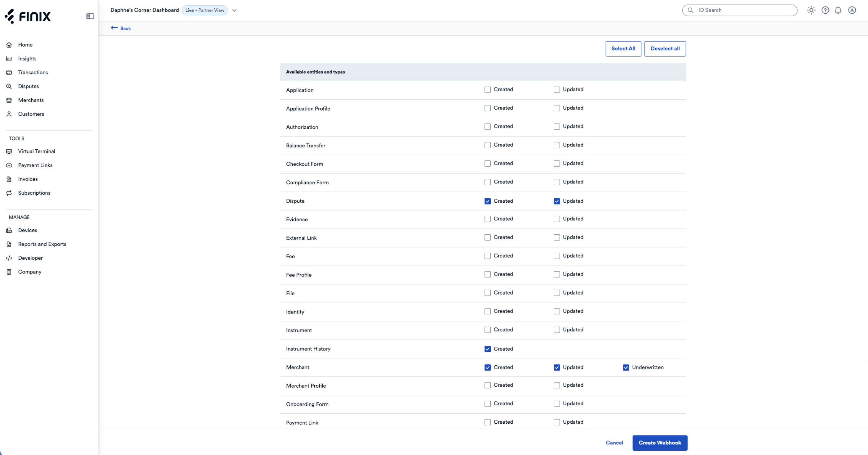Click the Developer code icon in sidebar
Image resolution: width=868 pixels, height=455 pixels.
[x=9, y=258]
